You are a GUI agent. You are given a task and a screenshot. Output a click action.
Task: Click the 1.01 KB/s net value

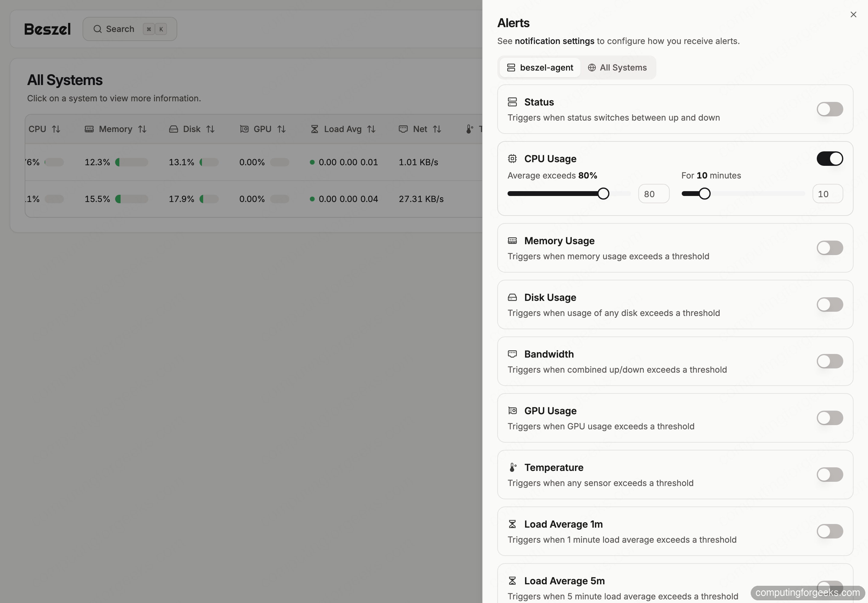pyautogui.click(x=419, y=162)
